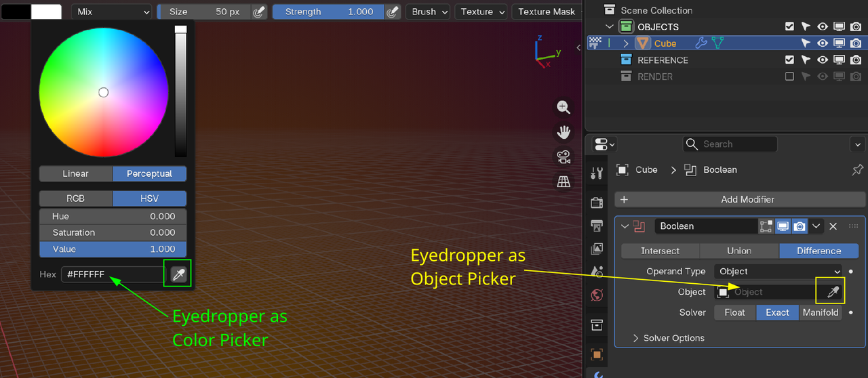Screen dimensions: 868x378
Task: Toggle Boolean modifier render display
Action: coord(800,226)
